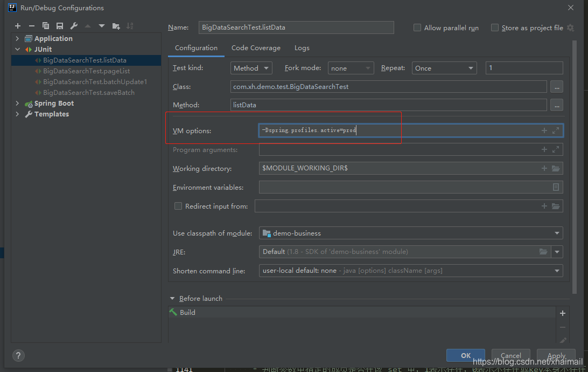Open the Test kind Method dropdown
Image resolution: width=588 pixels, height=372 pixels.
(x=251, y=68)
